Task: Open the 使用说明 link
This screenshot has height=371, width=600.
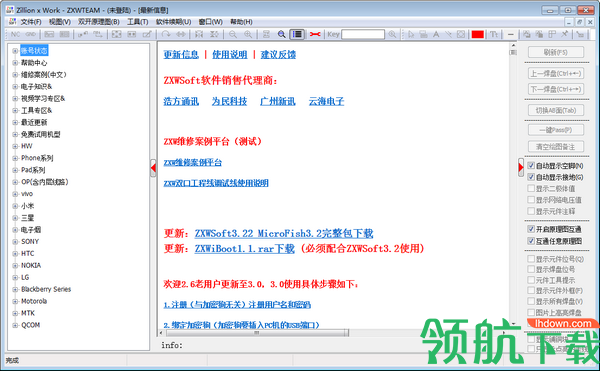Action: tap(230, 55)
